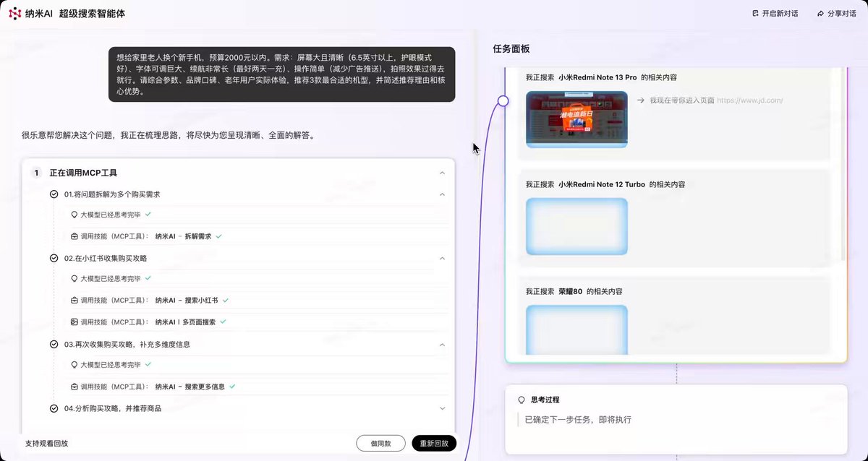Expand step 04.分析购买攻略，并推荐商品
Viewport: 868px width, 461px height.
[442, 408]
